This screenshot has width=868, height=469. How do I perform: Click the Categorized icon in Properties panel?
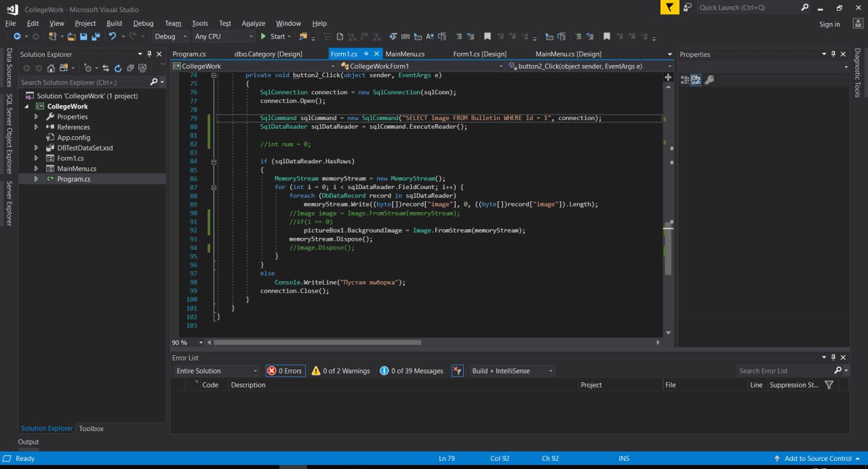(685, 80)
